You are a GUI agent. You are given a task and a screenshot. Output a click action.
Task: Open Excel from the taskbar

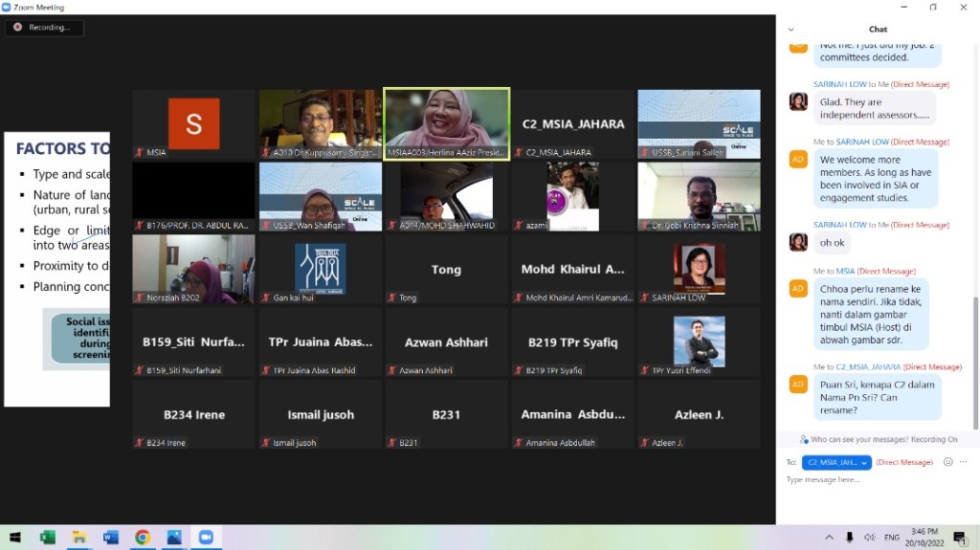pyautogui.click(x=48, y=538)
